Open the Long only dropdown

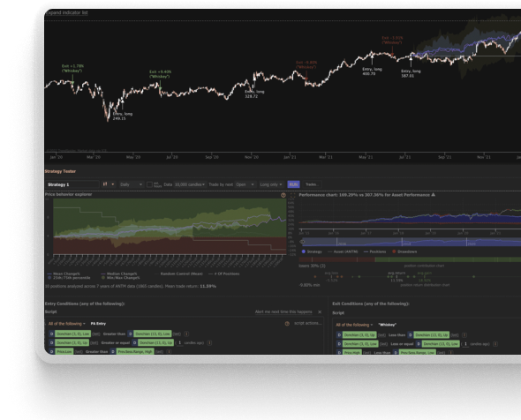pyautogui.click(x=271, y=184)
